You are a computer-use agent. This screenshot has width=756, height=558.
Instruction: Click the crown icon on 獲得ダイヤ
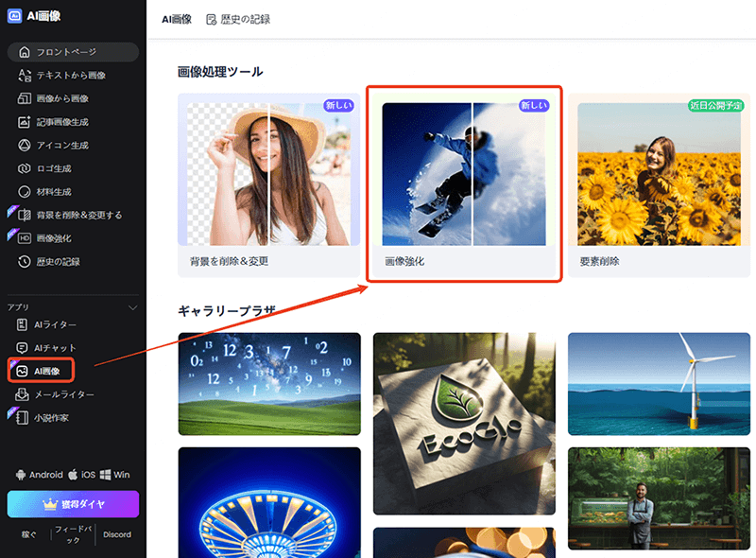pos(50,504)
